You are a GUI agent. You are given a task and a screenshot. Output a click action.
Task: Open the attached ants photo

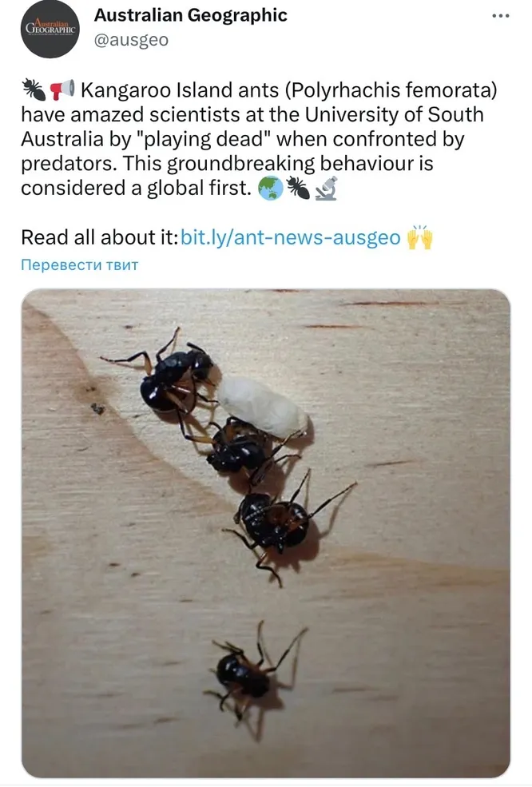point(266,533)
